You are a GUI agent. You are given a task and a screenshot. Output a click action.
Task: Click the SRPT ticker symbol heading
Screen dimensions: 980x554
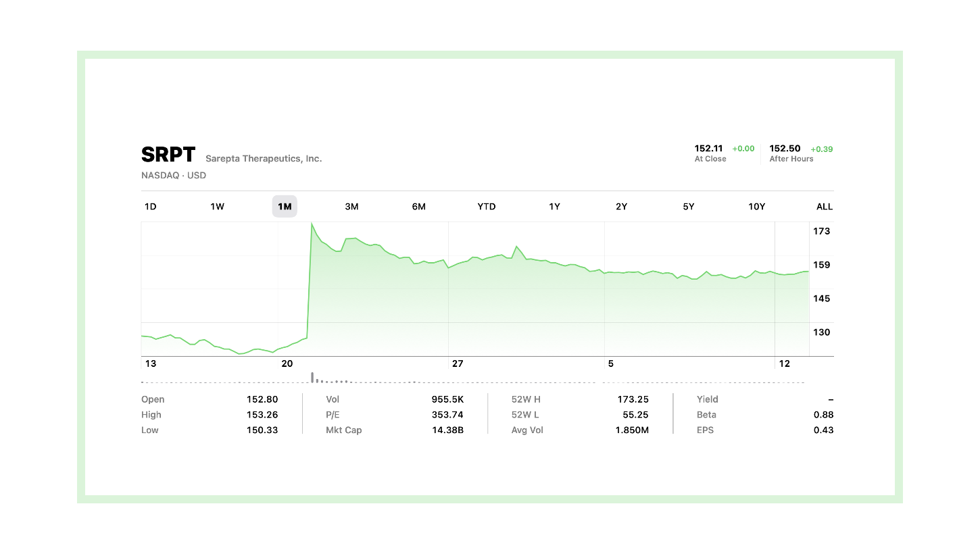(168, 155)
